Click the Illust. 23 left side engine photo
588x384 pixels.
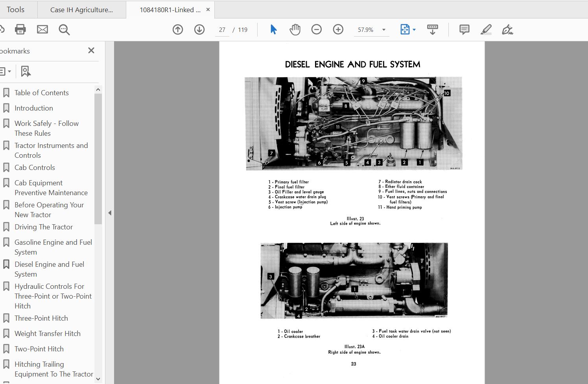353,124
